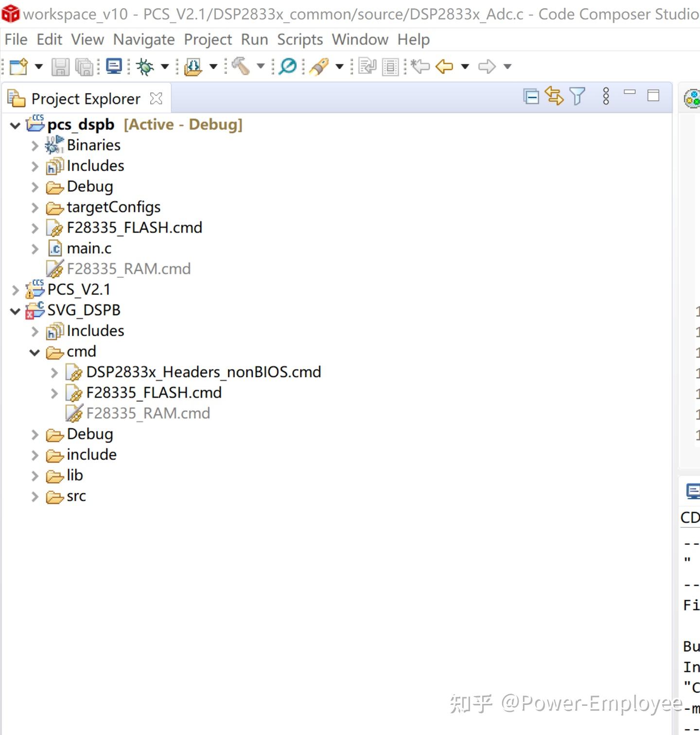The width and height of the screenshot is (700, 735).
Task: Collapse the cmd folder under SVG_DSPB
Action: (34, 352)
